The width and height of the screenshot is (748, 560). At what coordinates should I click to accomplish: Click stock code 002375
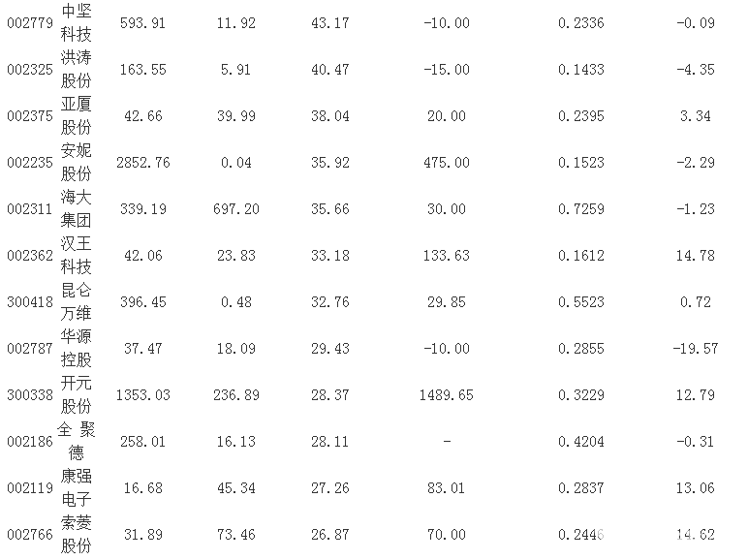click(x=28, y=116)
